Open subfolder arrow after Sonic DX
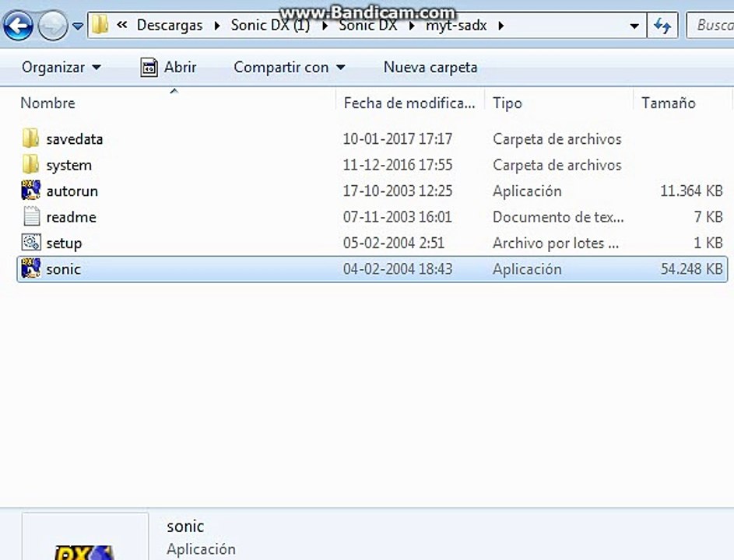The width and height of the screenshot is (734, 560). pos(412,25)
